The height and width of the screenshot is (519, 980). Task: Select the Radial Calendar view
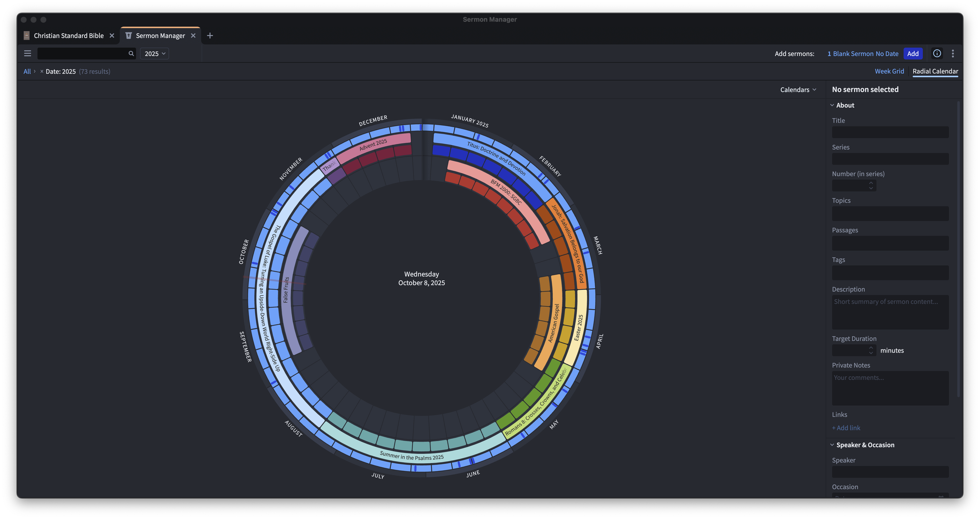[935, 71]
